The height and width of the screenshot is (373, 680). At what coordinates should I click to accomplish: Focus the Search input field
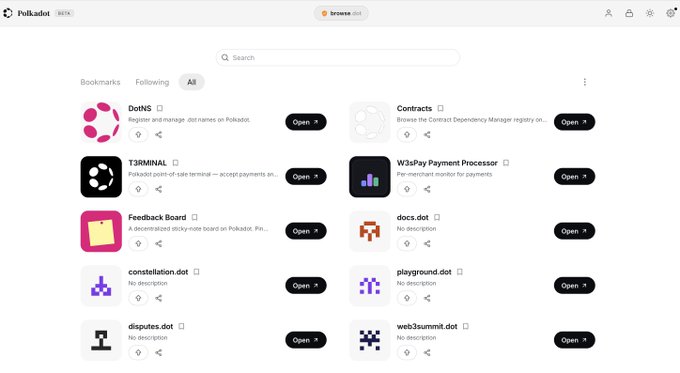[338, 58]
